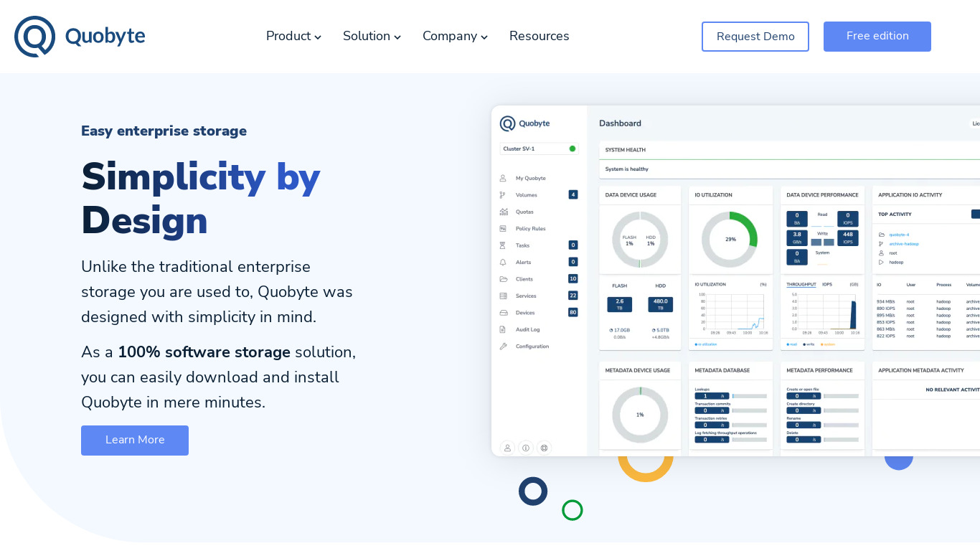The width and height of the screenshot is (980, 551).
Task: Expand the Solution navigation menu
Action: 372,36
